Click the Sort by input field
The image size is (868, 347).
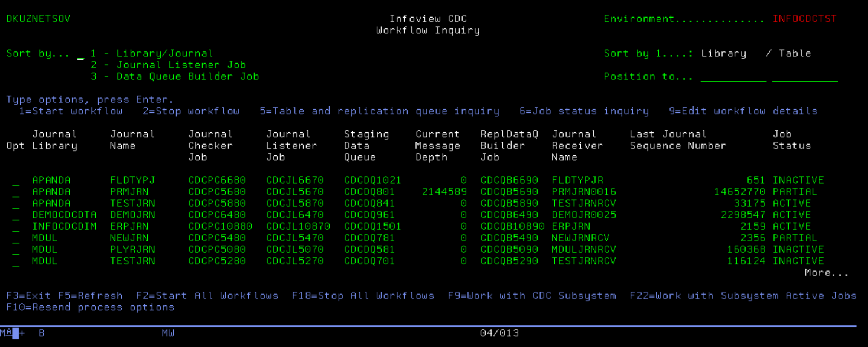(80, 54)
